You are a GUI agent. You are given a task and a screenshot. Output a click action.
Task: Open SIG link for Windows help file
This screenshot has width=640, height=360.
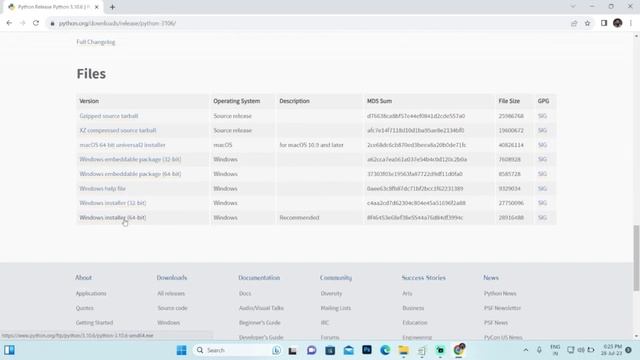point(542,189)
